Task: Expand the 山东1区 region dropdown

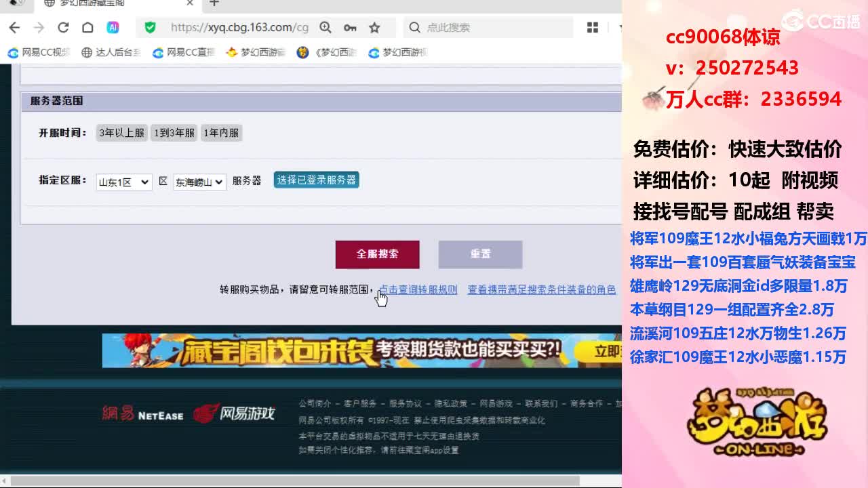Action: pyautogui.click(x=124, y=182)
